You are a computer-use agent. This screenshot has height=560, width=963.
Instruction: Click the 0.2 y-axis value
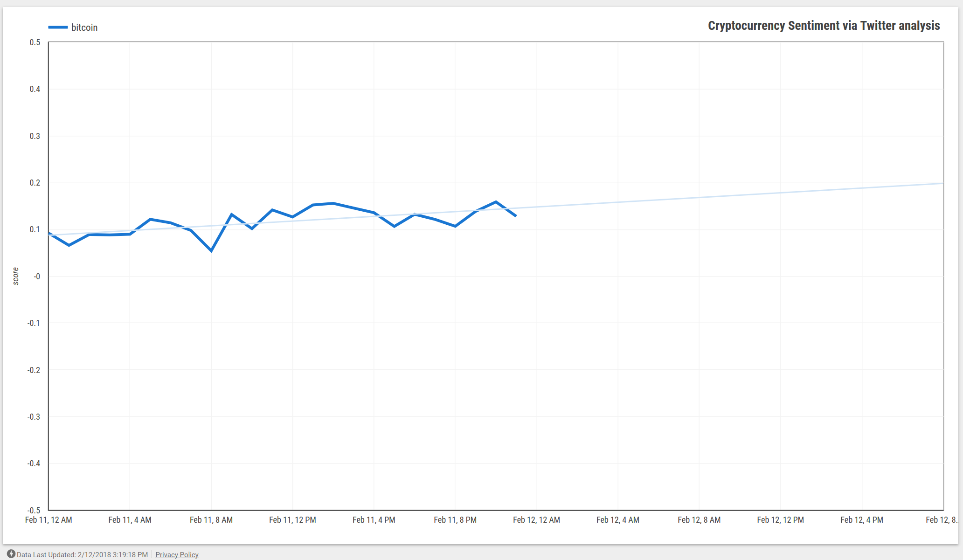(35, 183)
